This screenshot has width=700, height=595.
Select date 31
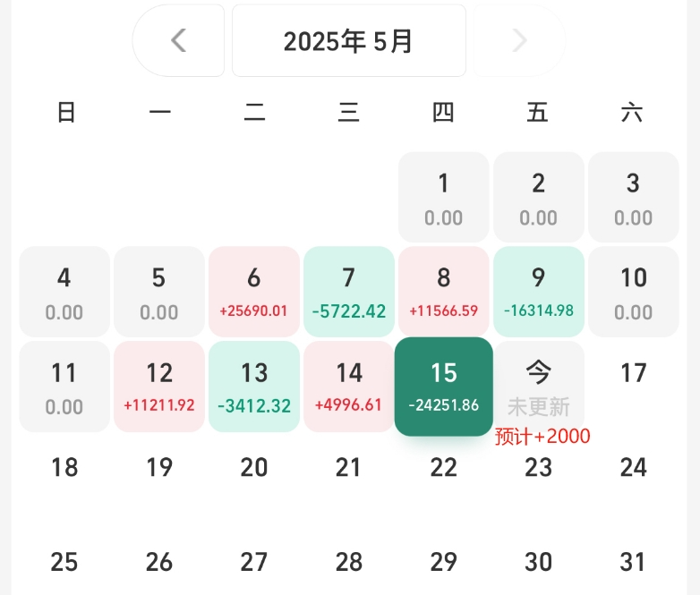[x=634, y=562]
